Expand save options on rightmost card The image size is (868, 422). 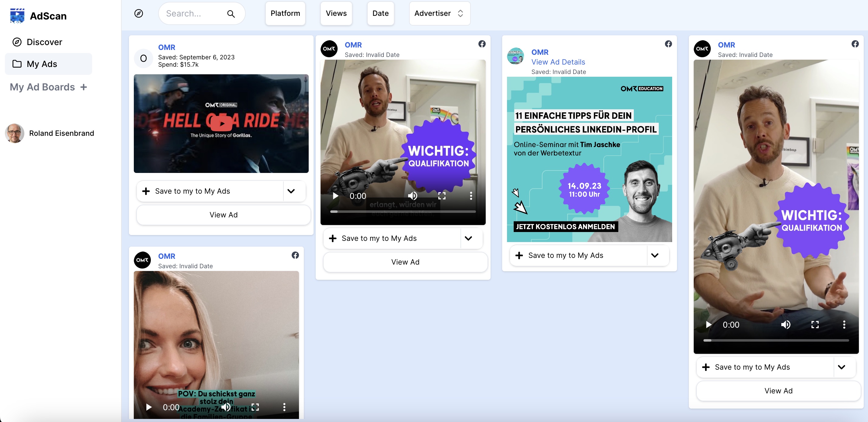(x=842, y=367)
